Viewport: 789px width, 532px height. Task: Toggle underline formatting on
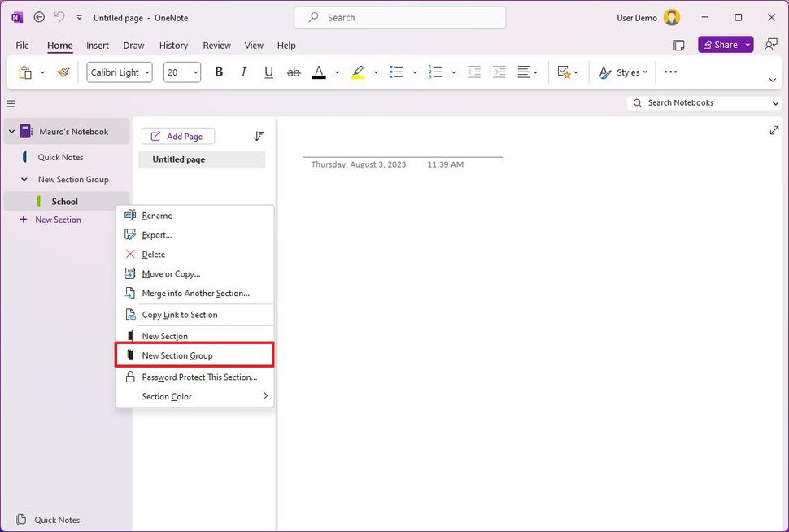(268, 72)
